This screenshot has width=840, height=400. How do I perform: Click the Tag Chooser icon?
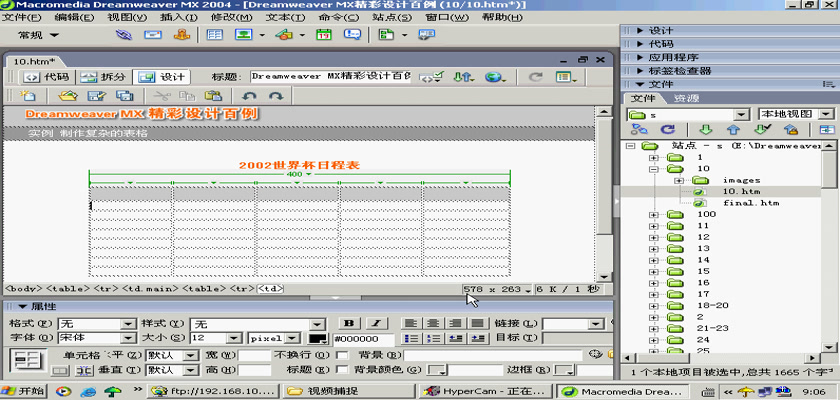pos(426,35)
